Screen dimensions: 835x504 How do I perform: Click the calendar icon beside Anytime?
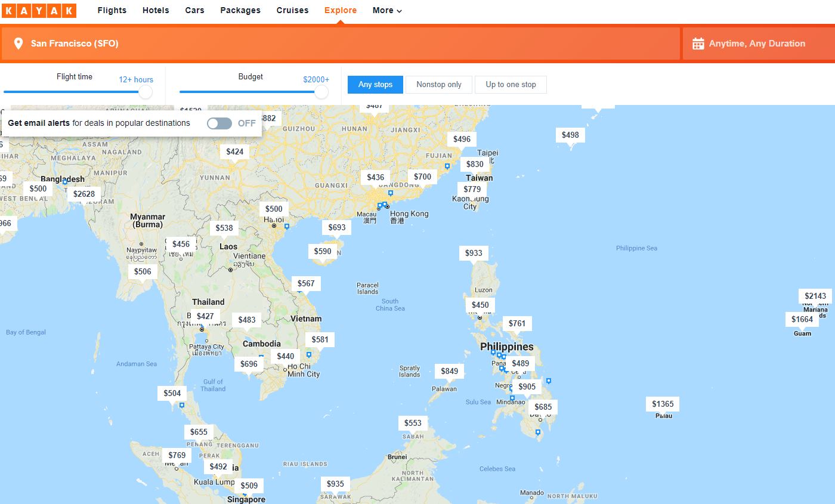coord(698,44)
